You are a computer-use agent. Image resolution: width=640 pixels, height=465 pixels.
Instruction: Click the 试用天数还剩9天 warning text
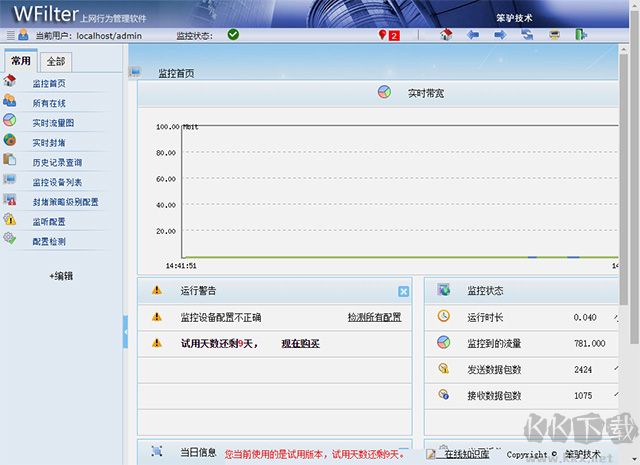[219, 344]
